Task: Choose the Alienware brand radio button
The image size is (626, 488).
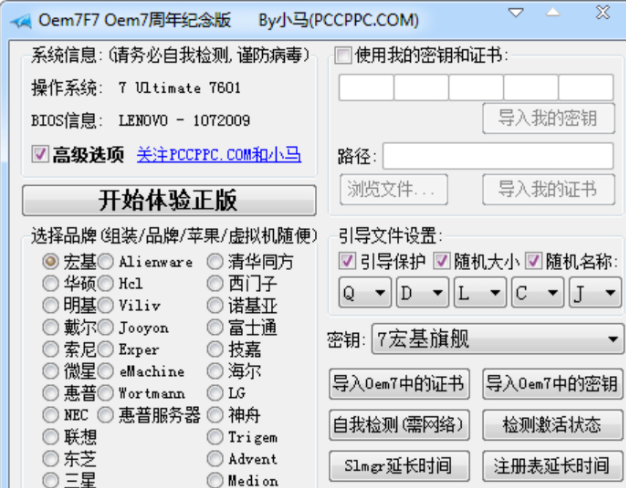Action: (x=107, y=261)
